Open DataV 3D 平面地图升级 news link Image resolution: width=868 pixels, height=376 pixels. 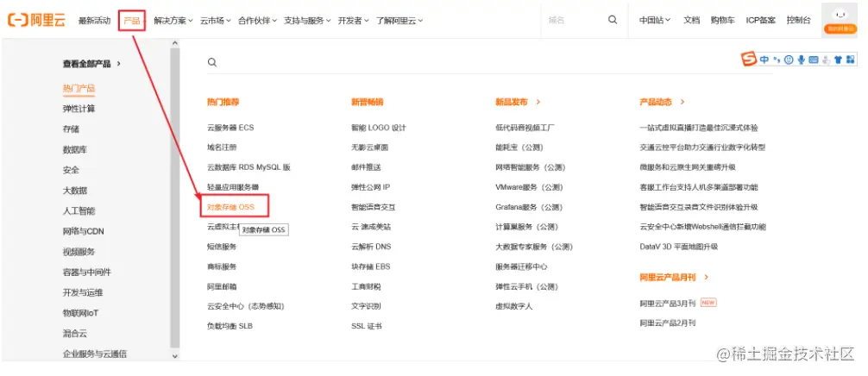679,247
